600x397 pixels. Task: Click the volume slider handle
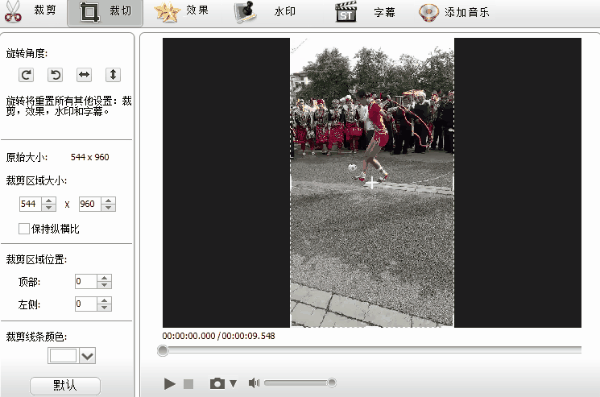(332, 382)
